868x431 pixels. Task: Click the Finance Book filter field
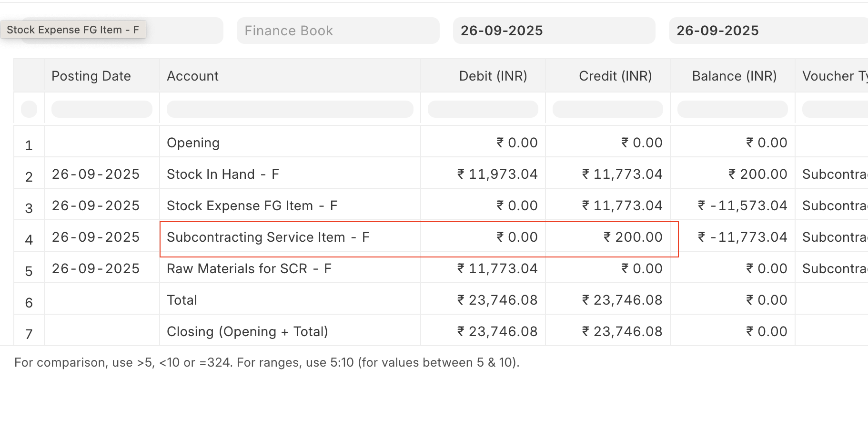[338, 31]
